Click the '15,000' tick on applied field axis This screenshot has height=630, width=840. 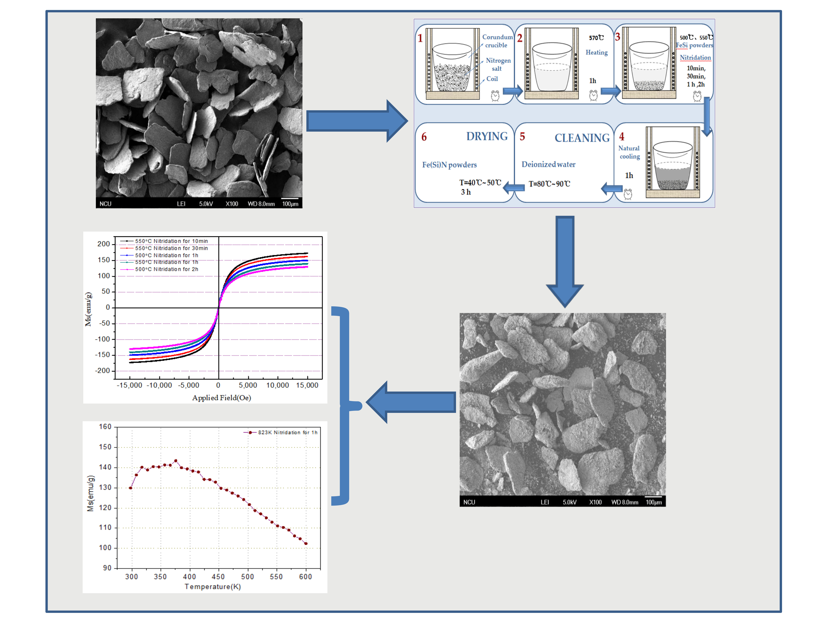tap(307, 385)
